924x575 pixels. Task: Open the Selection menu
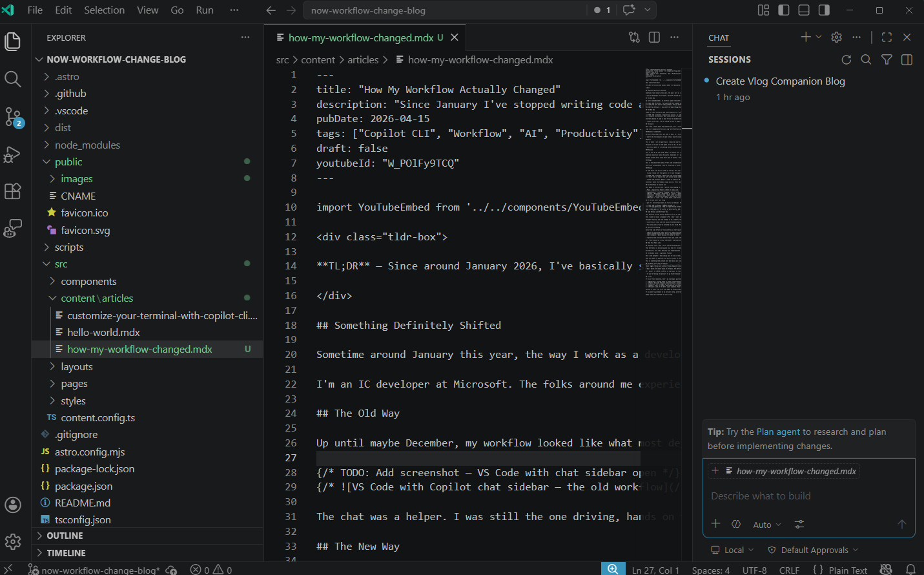pyautogui.click(x=104, y=10)
